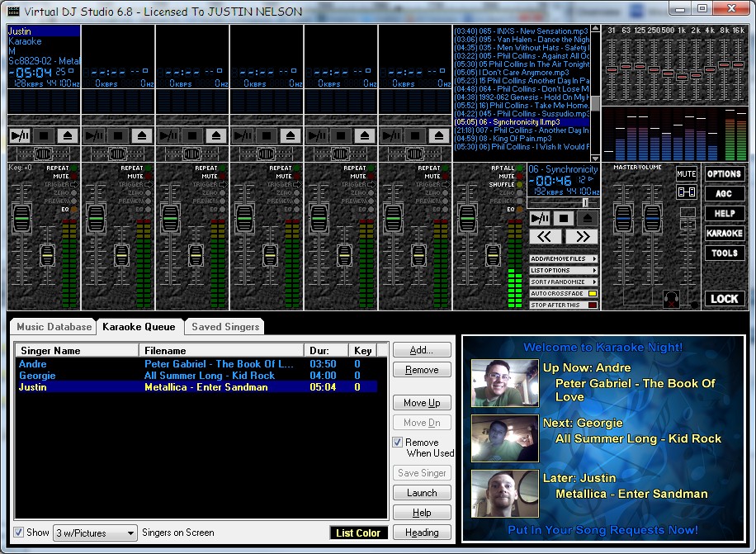Image resolution: width=756 pixels, height=554 pixels.
Task: Switch to the Saved Singers tab
Action: pyautogui.click(x=225, y=327)
